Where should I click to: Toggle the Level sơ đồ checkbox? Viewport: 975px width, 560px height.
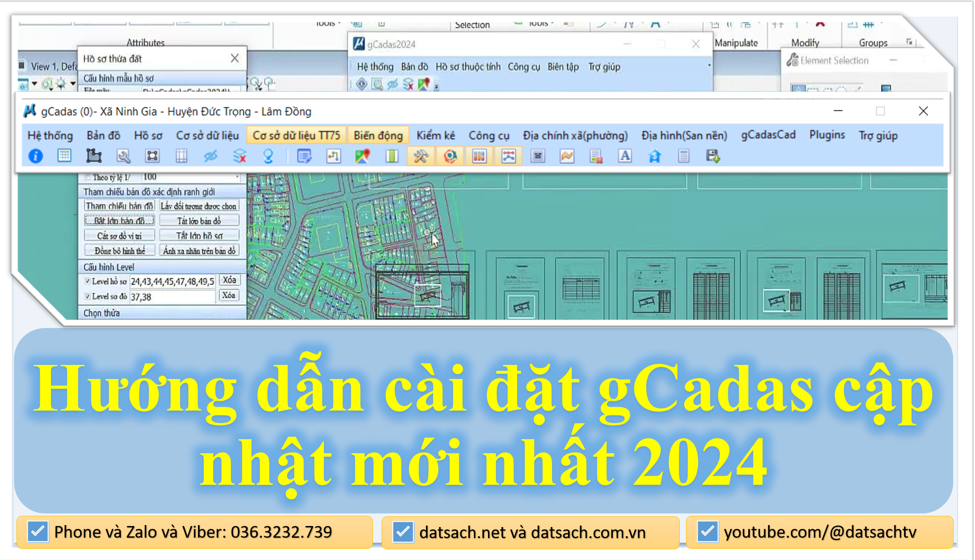(x=87, y=296)
